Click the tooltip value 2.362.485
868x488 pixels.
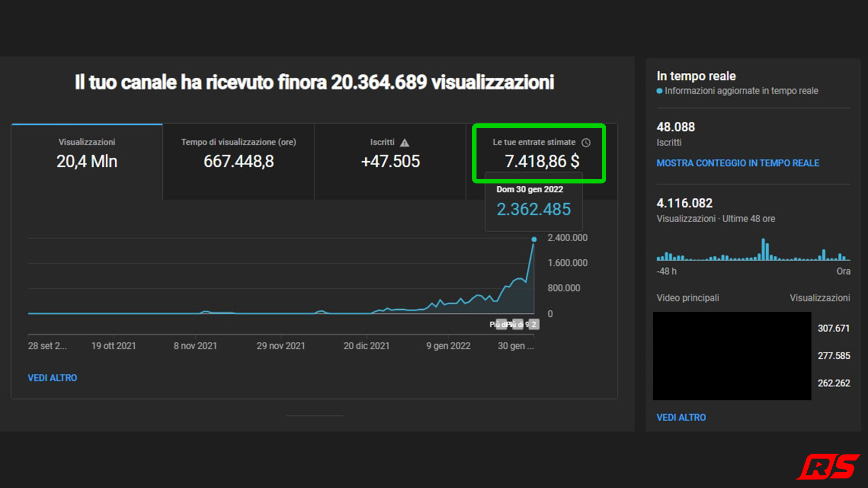[x=533, y=209]
